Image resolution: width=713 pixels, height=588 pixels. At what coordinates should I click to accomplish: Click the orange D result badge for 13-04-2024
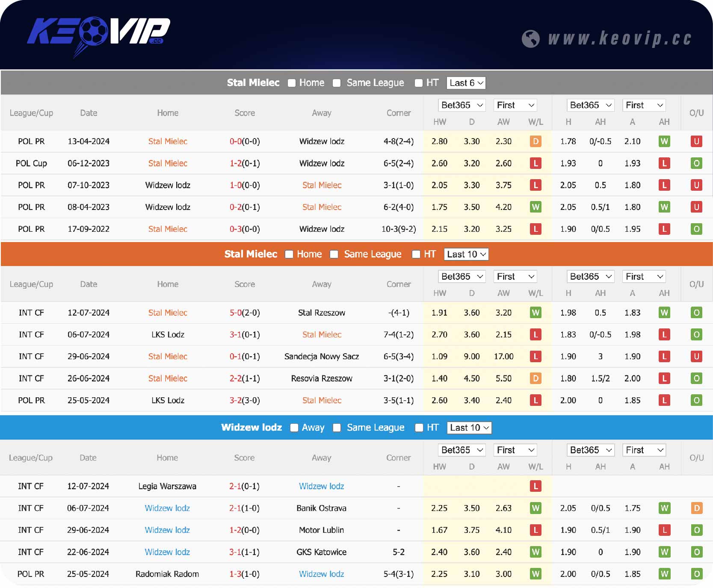[x=535, y=142]
